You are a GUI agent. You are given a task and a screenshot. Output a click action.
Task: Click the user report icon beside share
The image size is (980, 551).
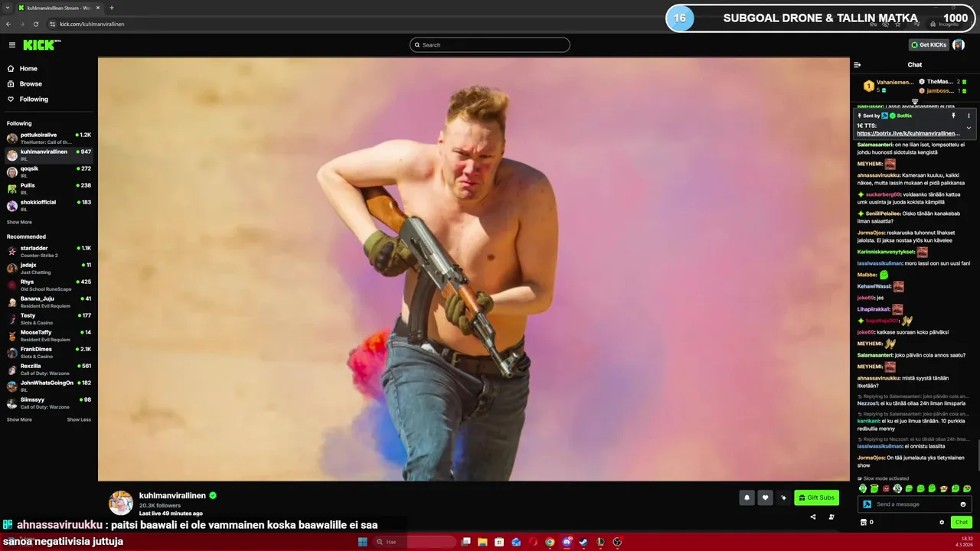coord(831,517)
